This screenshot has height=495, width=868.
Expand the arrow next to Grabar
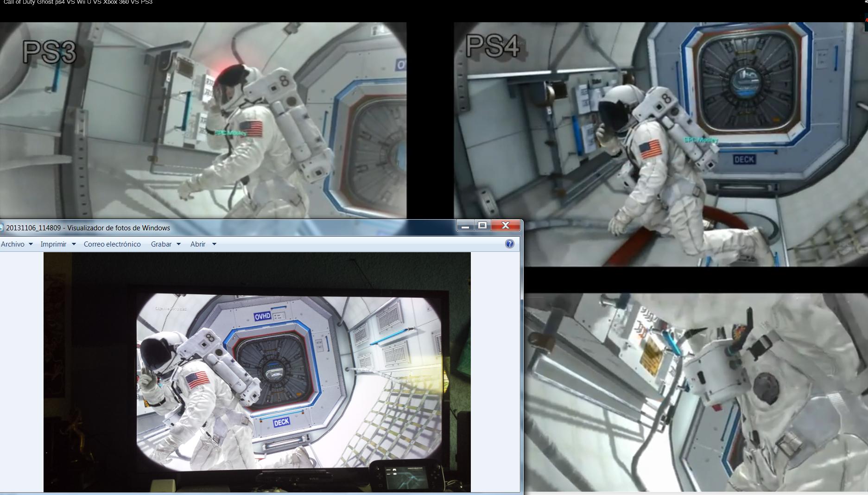[178, 244]
